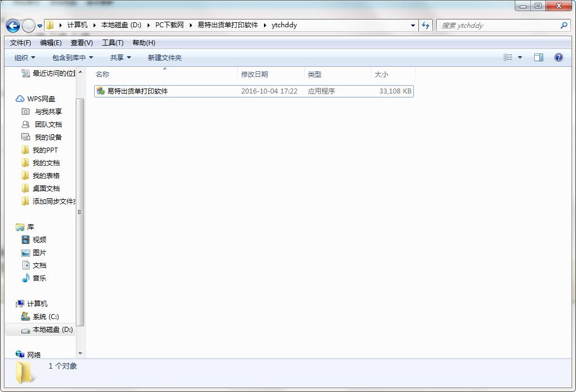Select the 图片 library icon
Viewport: 576px width, 392px height.
click(26, 252)
